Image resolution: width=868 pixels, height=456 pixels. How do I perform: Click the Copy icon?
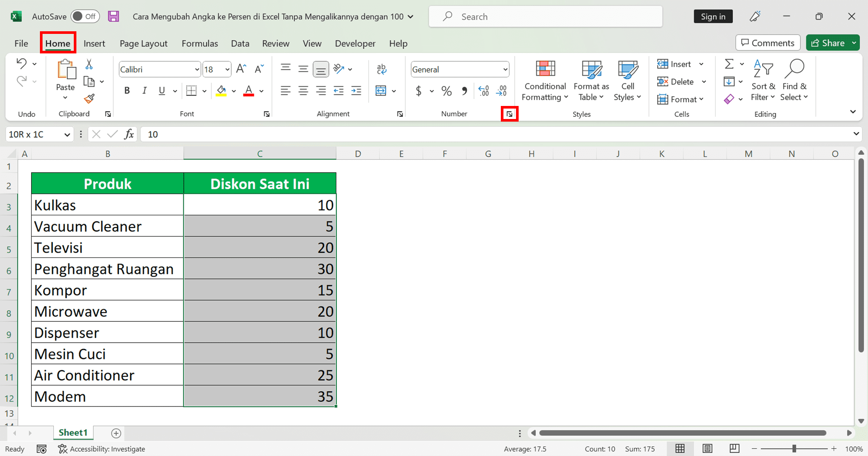point(89,82)
